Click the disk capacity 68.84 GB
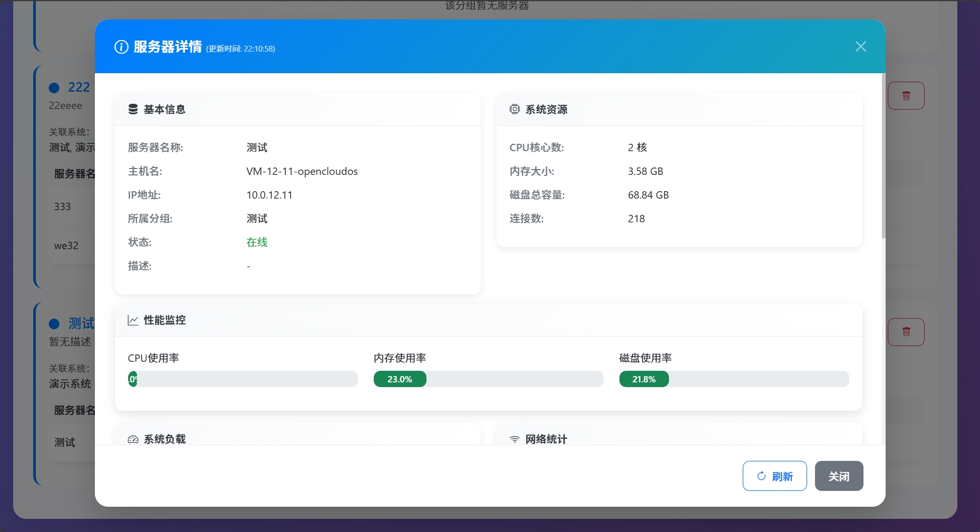 [648, 195]
